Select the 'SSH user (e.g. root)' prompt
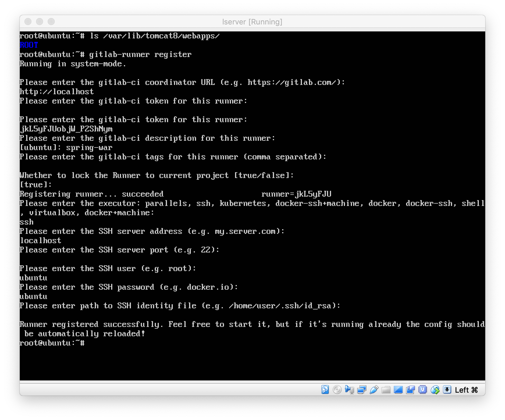Image resolution: width=505 pixels, height=420 pixels. pos(108,268)
